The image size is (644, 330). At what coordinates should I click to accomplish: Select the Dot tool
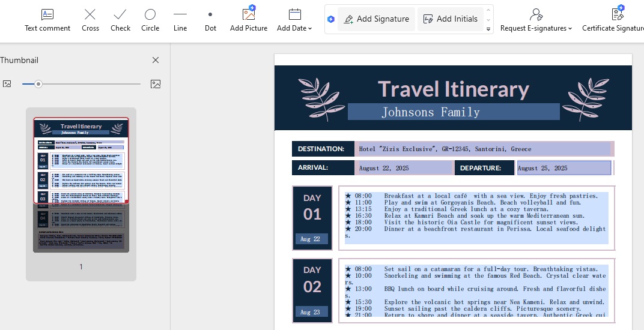tap(210, 20)
